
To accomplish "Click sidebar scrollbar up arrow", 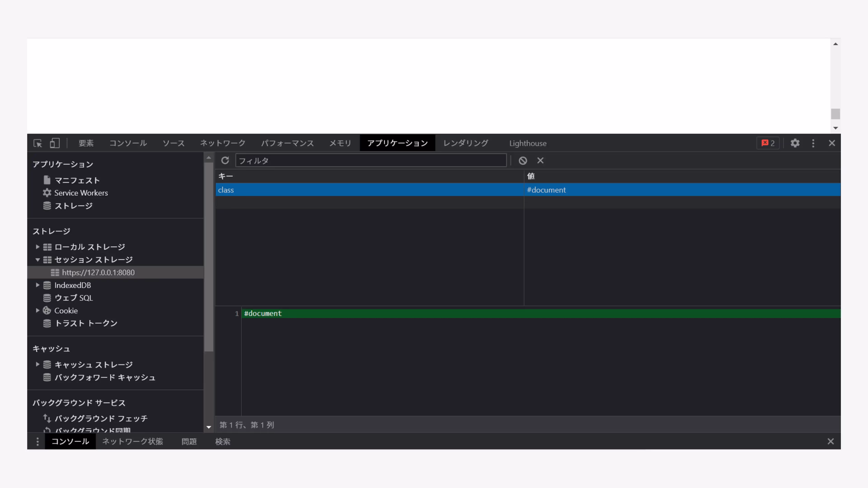I will tap(209, 158).
